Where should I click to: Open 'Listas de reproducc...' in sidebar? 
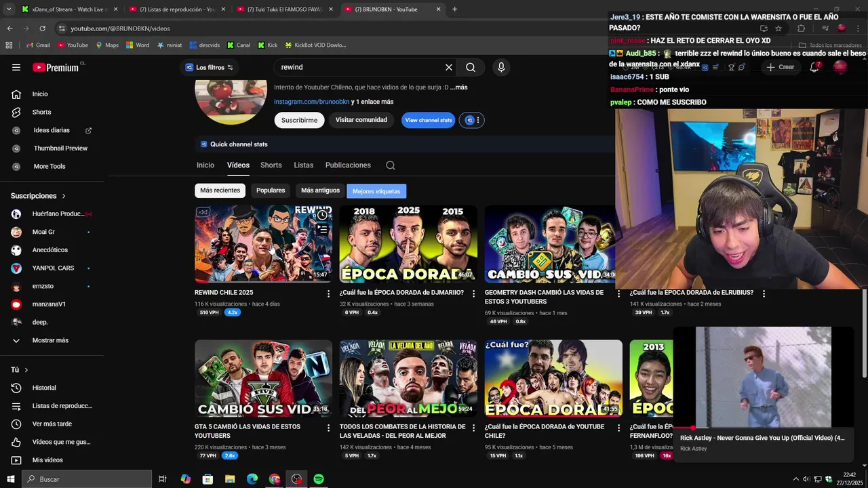pyautogui.click(x=61, y=406)
